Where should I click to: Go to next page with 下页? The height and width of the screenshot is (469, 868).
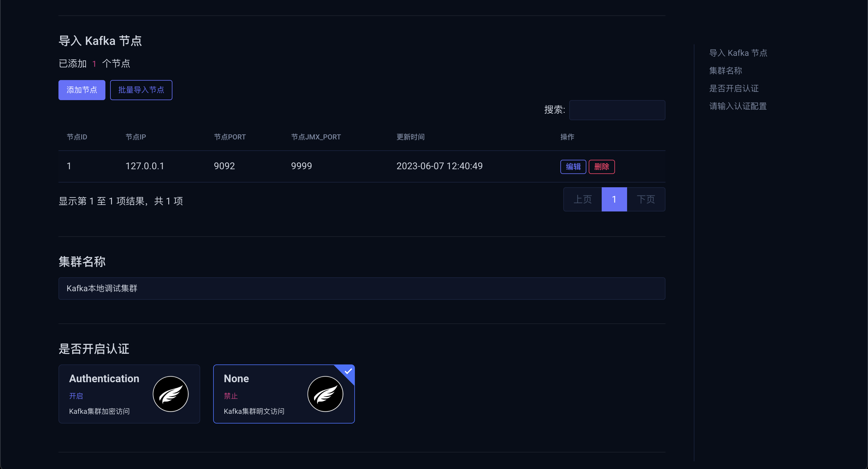[646, 199]
